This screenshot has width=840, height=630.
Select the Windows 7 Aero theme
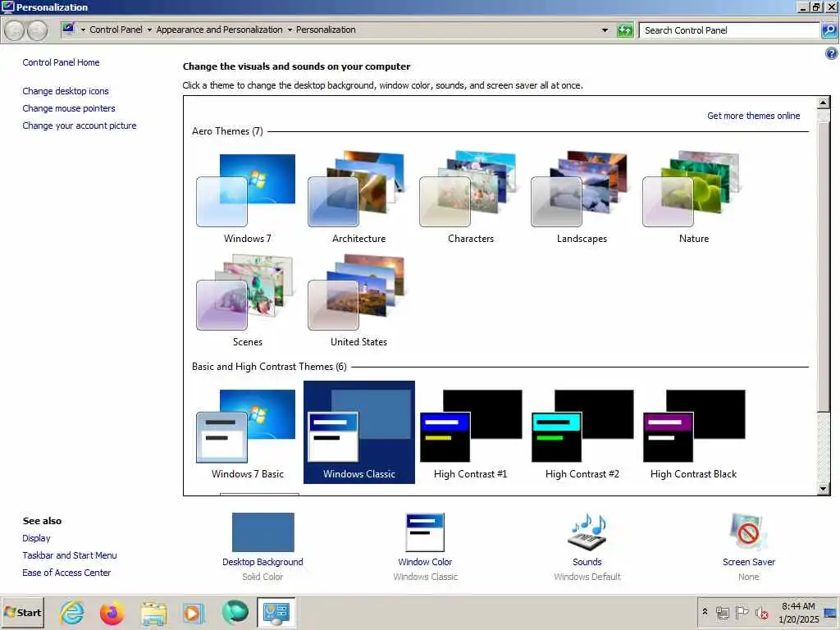pyautogui.click(x=247, y=197)
